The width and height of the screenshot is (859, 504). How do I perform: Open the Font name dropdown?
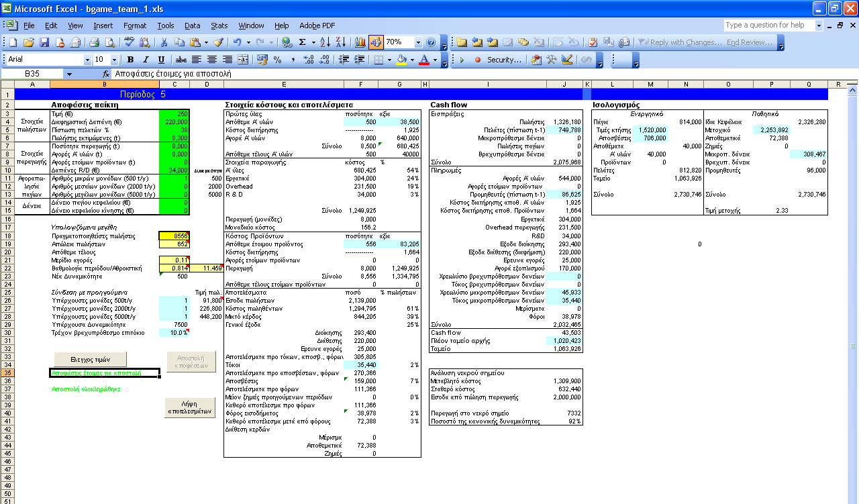(x=87, y=60)
